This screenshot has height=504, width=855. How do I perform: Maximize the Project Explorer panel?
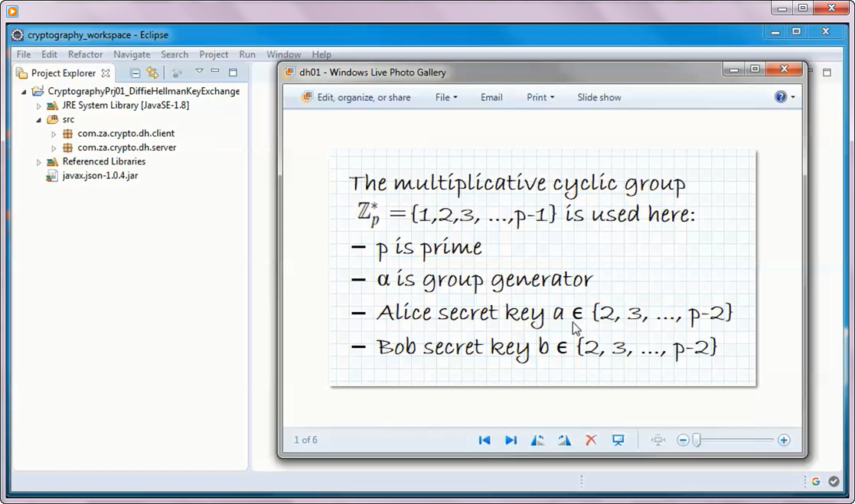(233, 72)
